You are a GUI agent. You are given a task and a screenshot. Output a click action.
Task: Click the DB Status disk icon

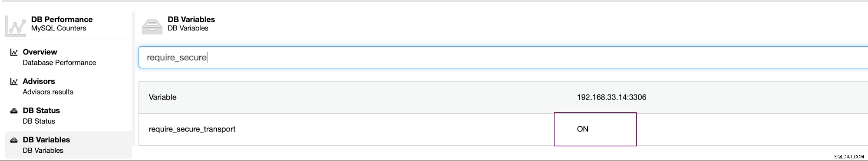point(14,111)
